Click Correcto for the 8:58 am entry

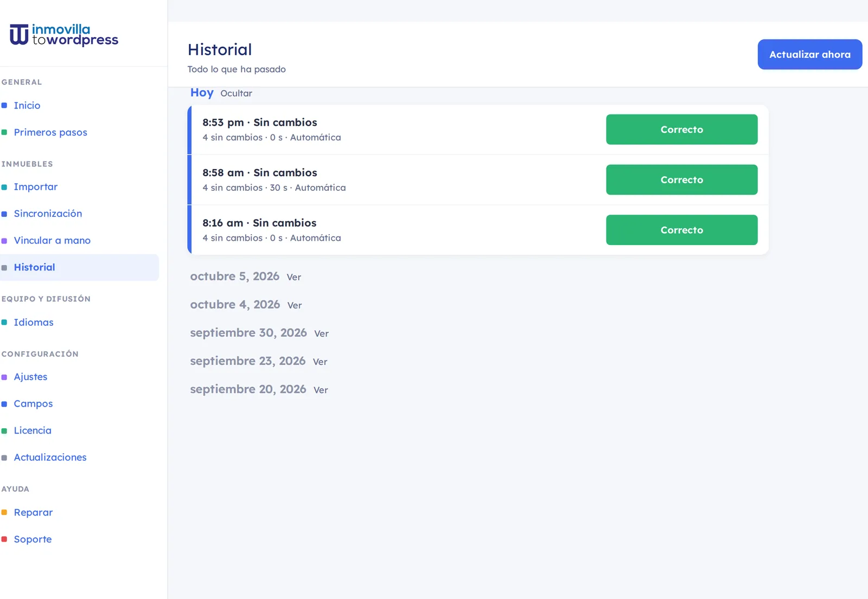pyautogui.click(x=682, y=179)
